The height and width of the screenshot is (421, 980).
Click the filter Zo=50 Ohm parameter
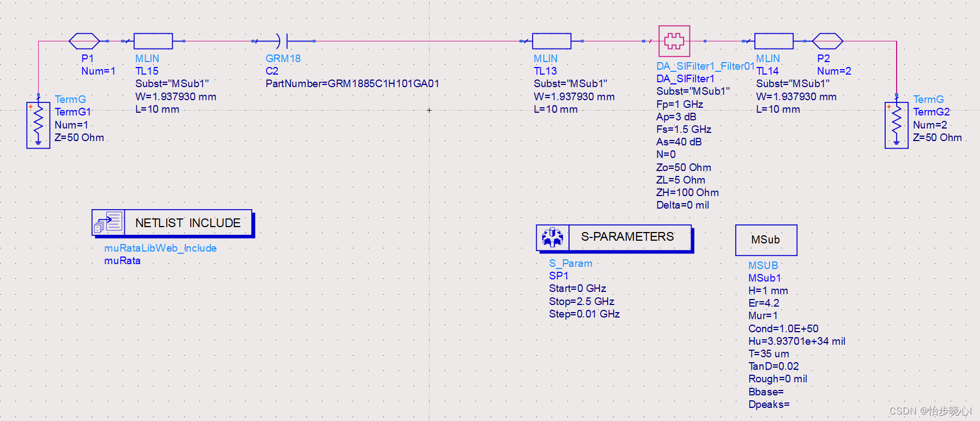point(683,167)
